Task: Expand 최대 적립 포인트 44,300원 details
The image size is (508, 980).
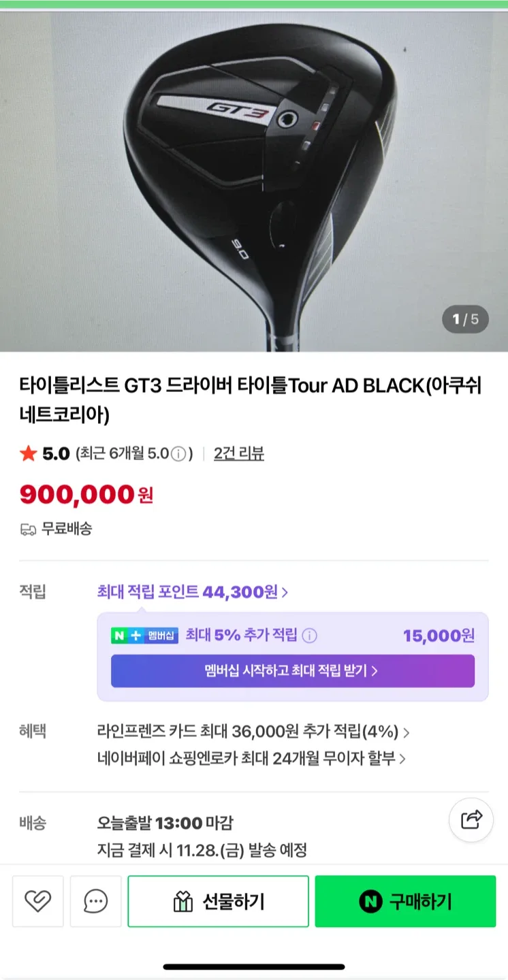Action: pos(193,592)
